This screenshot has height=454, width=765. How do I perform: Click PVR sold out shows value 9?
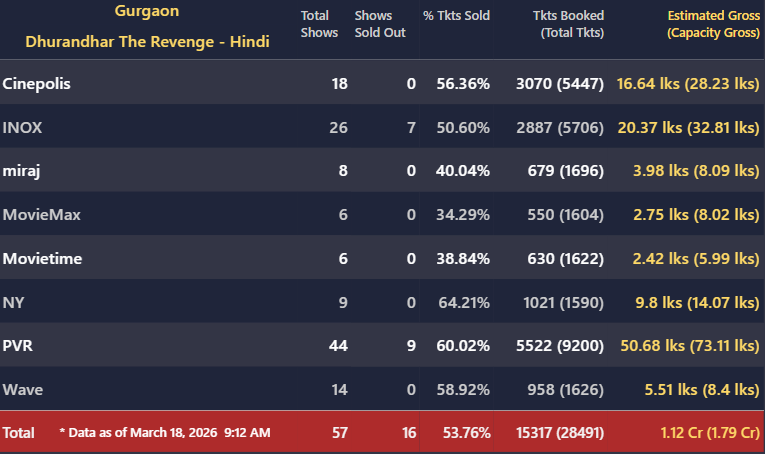coord(411,346)
